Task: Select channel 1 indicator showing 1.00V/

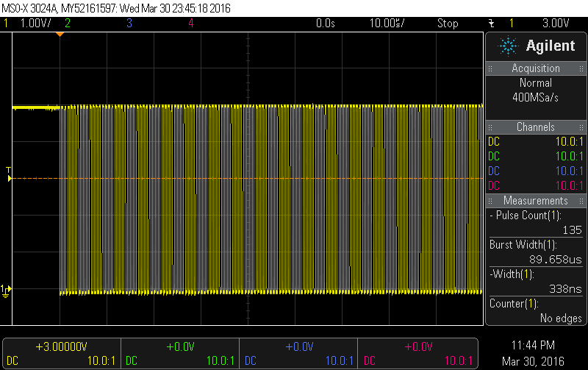Action: point(29,24)
